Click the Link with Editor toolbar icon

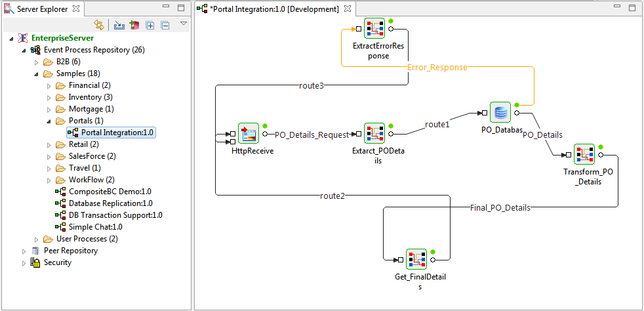pyautogui.click(x=99, y=25)
